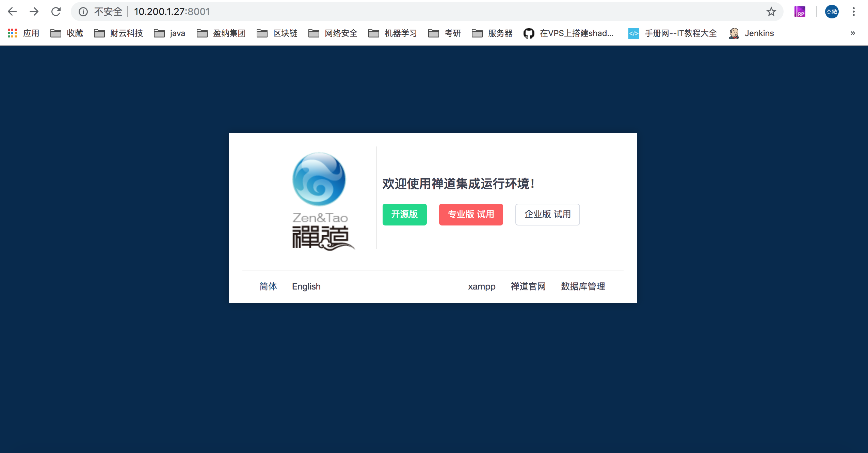
Task: Bookmark this page with the star icon
Action: (x=771, y=12)
